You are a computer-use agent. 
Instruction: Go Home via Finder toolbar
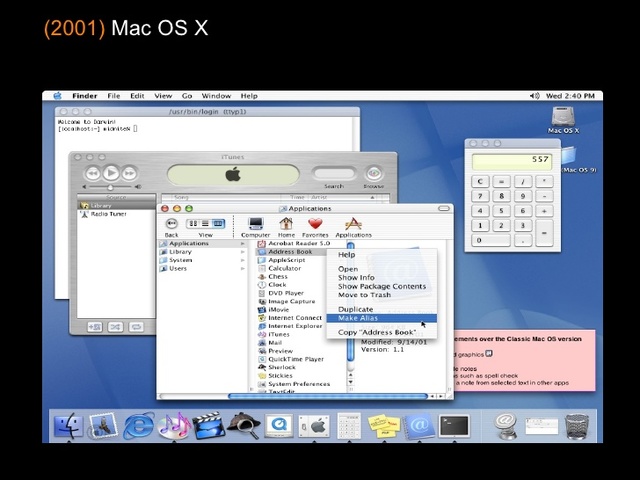(x=286, y=227)
